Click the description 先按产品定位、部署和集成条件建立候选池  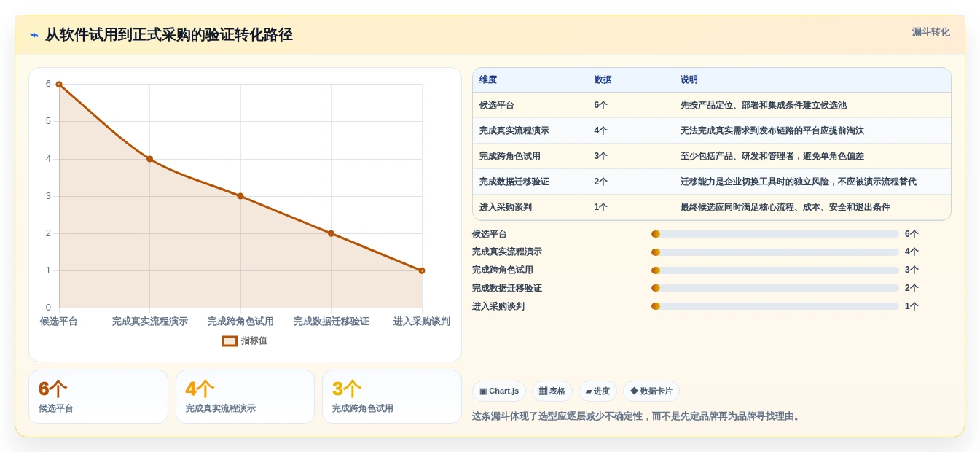pos(764,105)
